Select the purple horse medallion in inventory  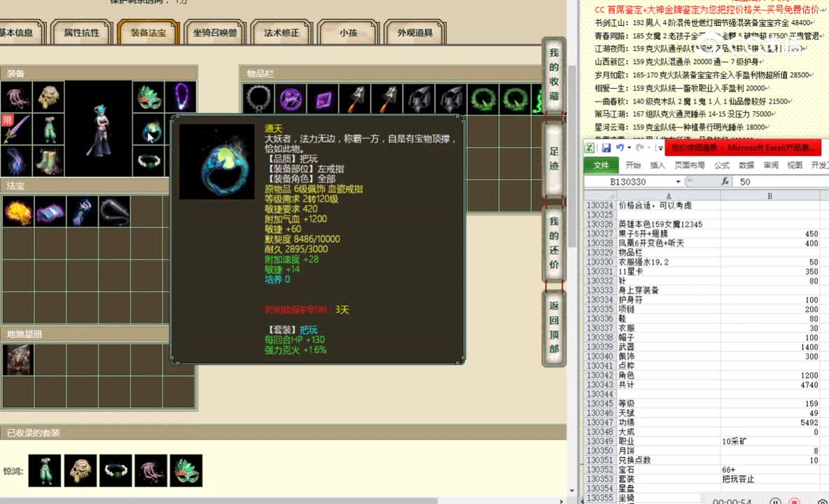tap(291, 99)
